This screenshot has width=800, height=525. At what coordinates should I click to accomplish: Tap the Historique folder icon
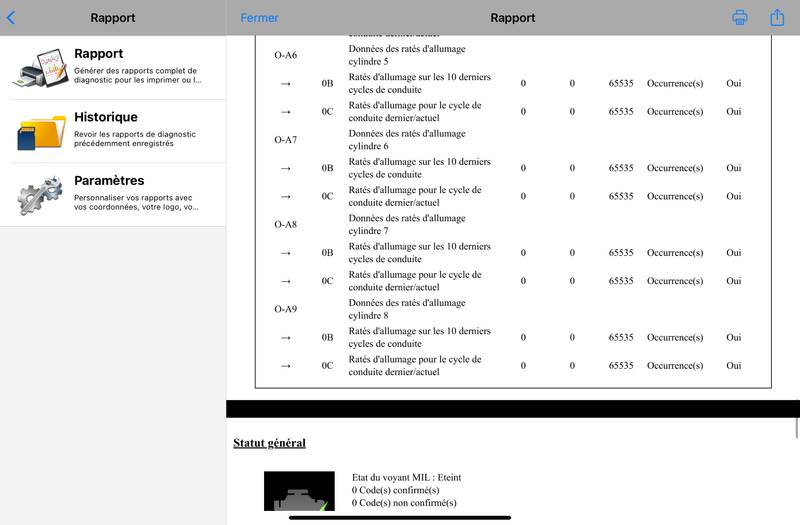40,131
